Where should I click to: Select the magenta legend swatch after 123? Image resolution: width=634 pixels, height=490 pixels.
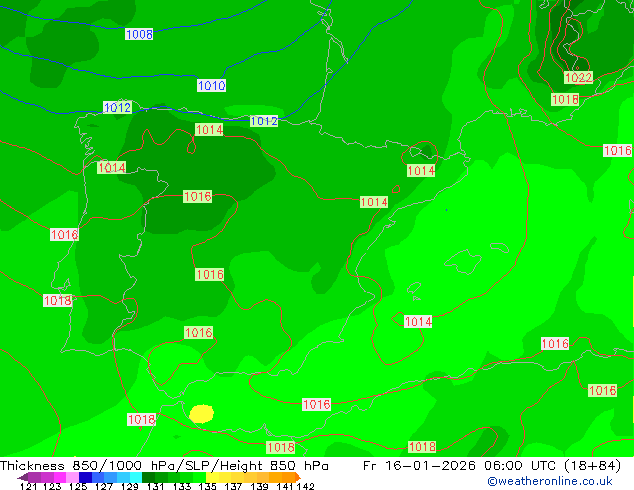coord(60,477)
